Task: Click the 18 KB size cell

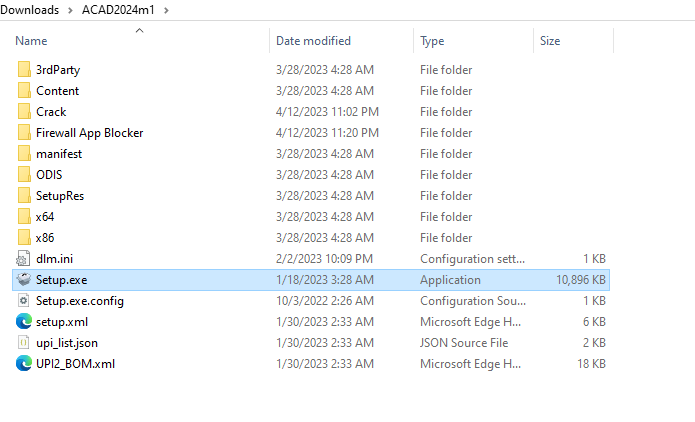Action: click(591, 363)
